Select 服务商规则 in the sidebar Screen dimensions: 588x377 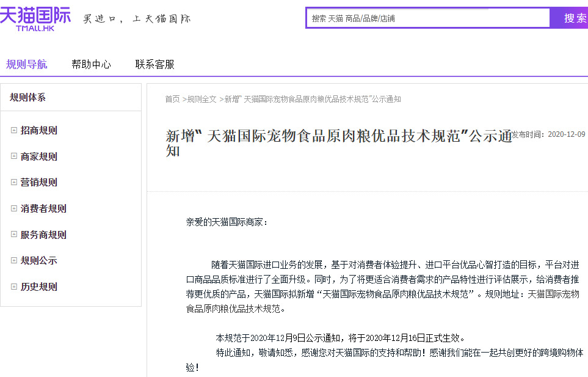(x=43, y=235)
